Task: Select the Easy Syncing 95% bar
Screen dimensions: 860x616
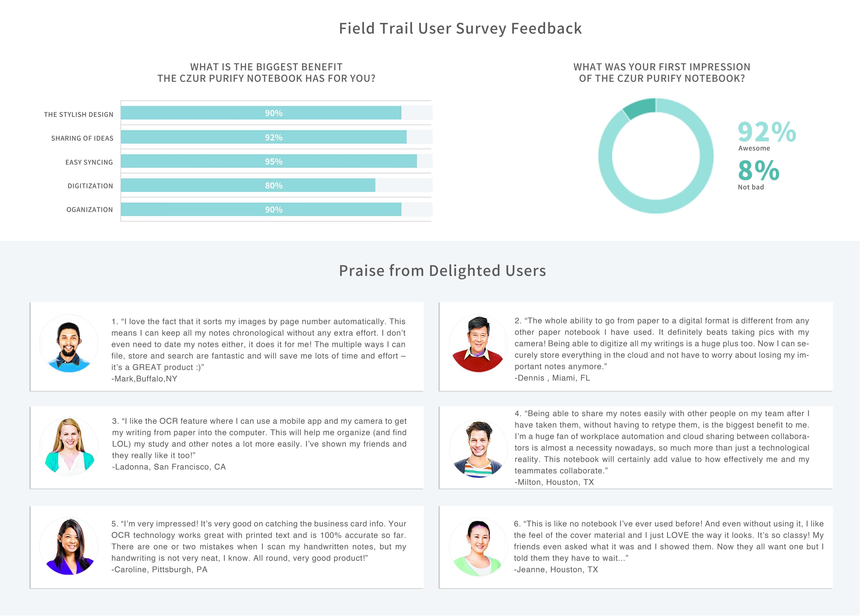Action: point(269,161)
